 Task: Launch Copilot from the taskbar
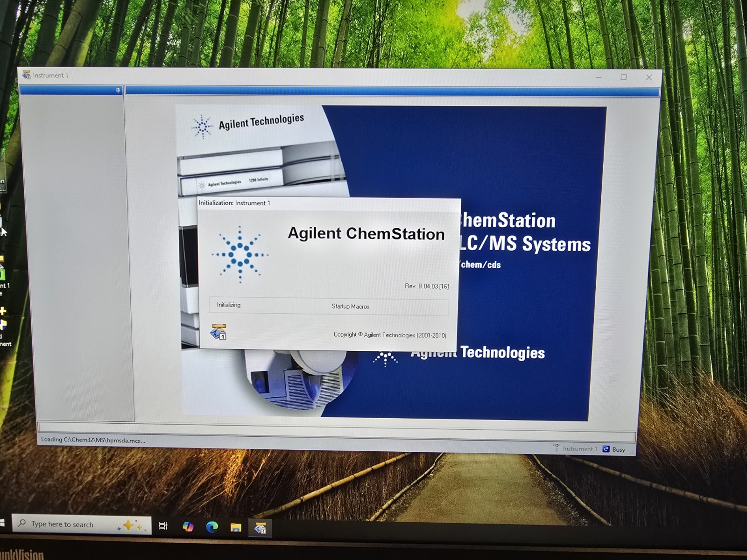pyautogui.click(x=188, y=526)
